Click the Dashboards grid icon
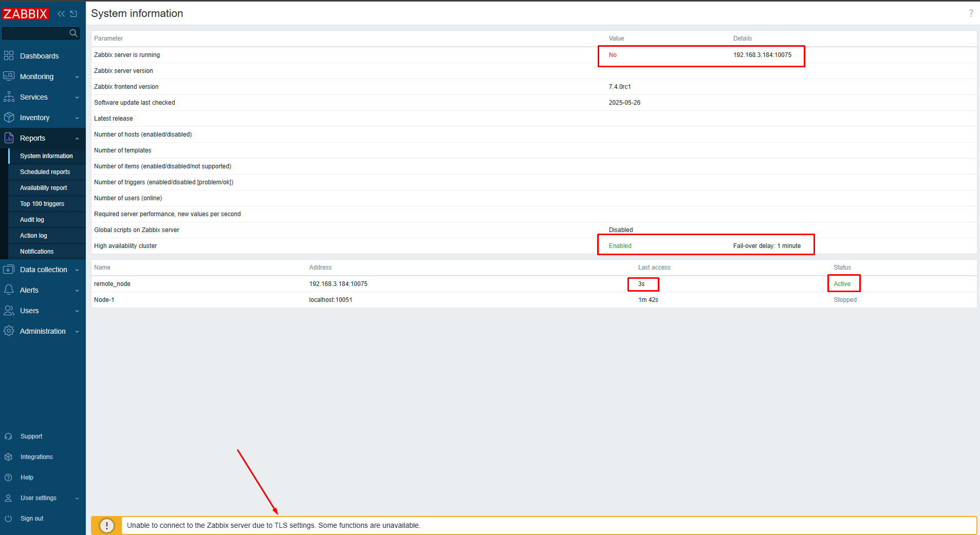Screen dimensions: 980x535 [9, 55]
